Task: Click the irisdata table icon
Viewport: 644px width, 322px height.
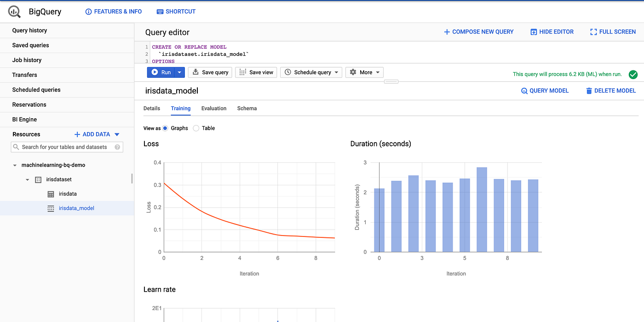Action: (x=50, y=194)
